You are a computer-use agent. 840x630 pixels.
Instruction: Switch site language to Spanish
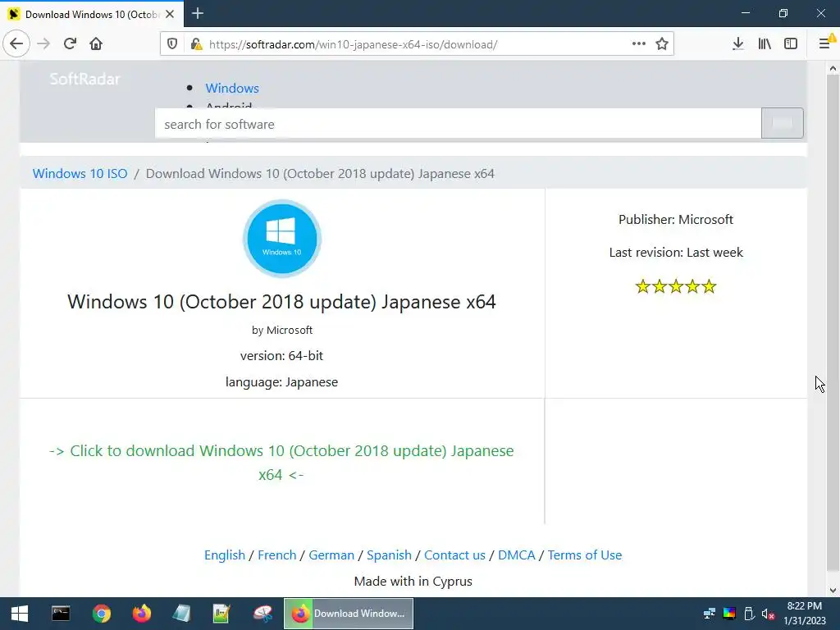click(x=389, y=555)
